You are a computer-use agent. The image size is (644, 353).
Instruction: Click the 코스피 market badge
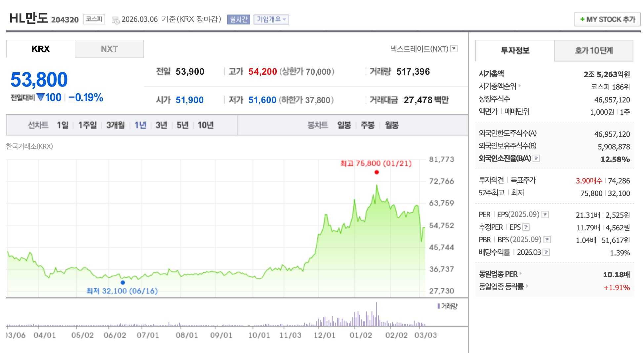(94, 19)
